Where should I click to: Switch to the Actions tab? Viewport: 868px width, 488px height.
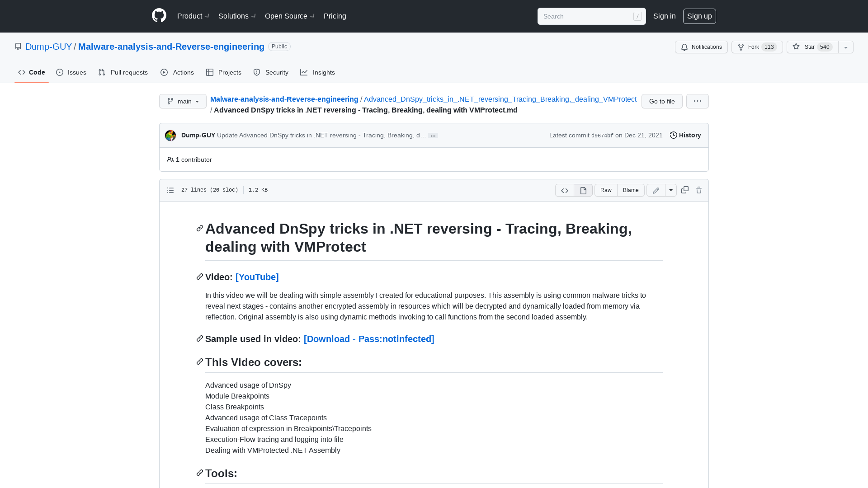177,72
